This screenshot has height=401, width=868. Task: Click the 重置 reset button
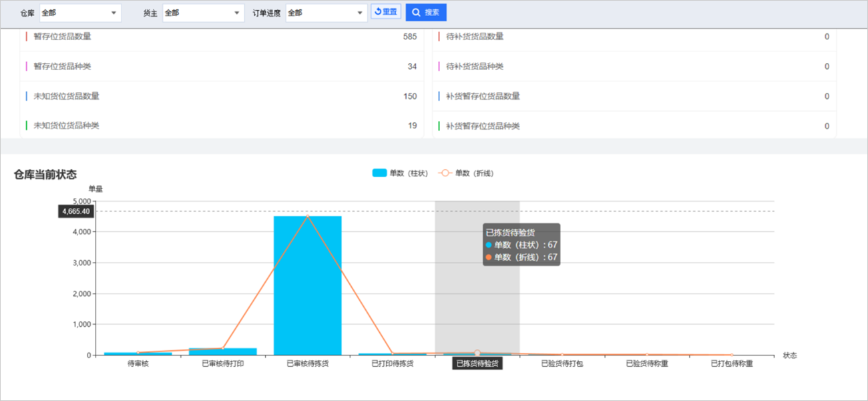[x=386, y=12]
